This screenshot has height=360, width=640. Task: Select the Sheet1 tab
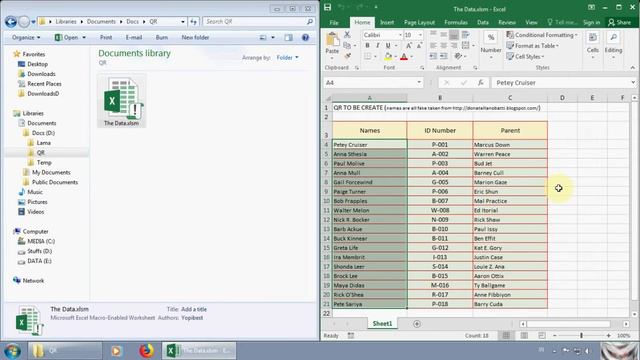(382, 323)
